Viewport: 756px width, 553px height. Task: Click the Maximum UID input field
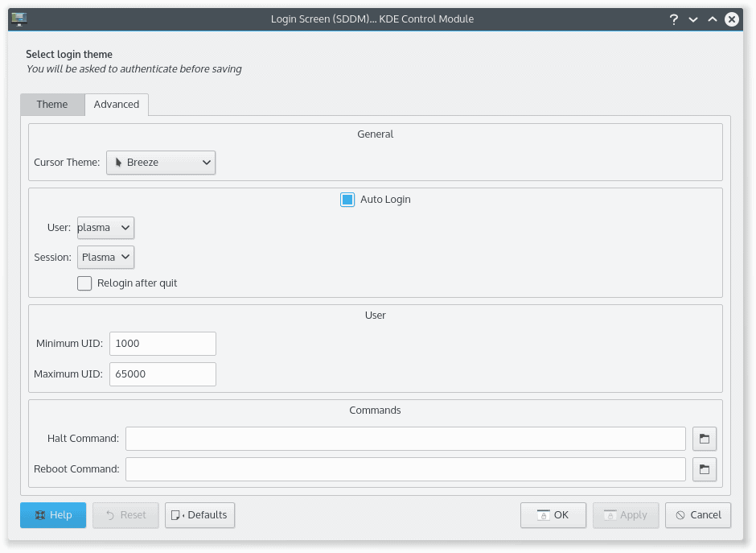point(162,374)
